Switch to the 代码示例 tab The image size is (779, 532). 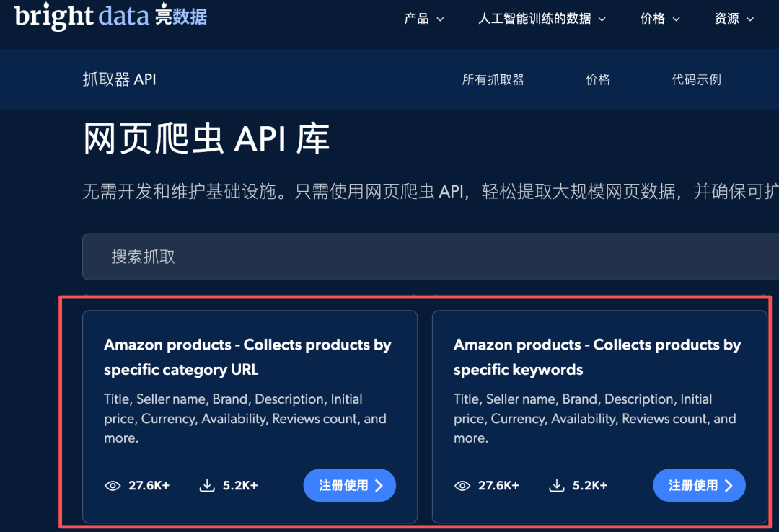(x=696, y=79)
